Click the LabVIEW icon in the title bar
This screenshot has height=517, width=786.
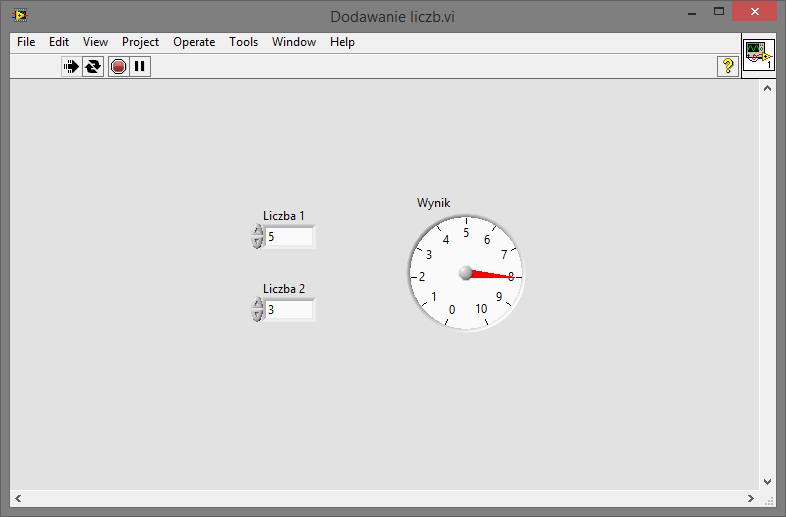point(19,15)
